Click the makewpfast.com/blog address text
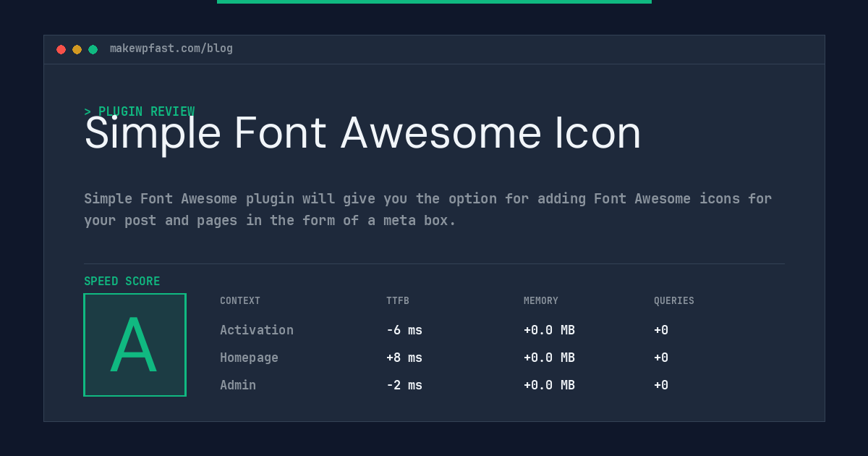The height and width of the screenshot is (456, 868). pyautogui.click(x=171, y=48)
